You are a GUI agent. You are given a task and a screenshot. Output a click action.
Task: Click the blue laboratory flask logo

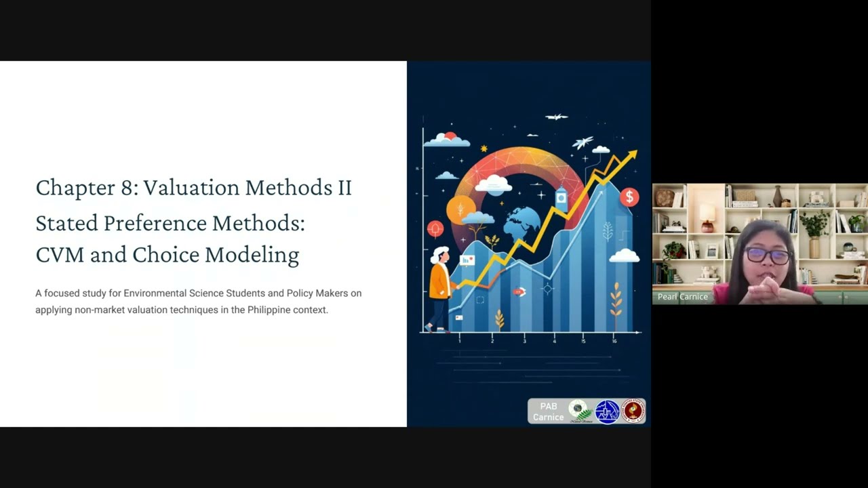click(x=607, y=411)
